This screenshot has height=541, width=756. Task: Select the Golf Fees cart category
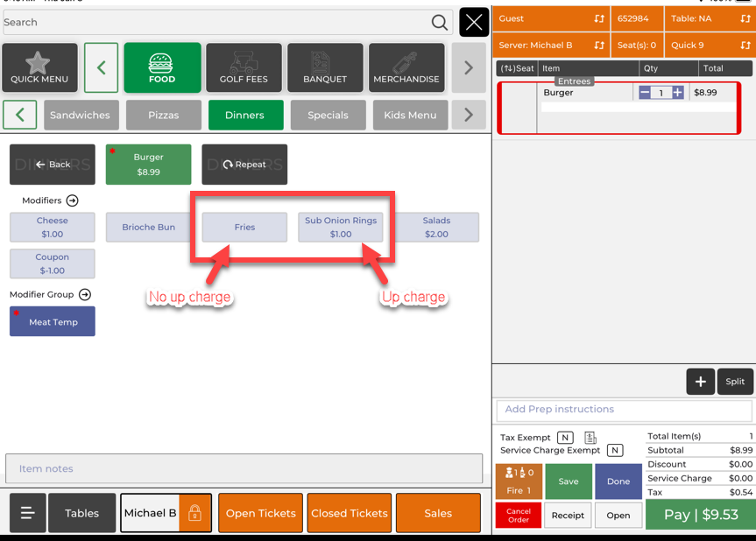244,67
